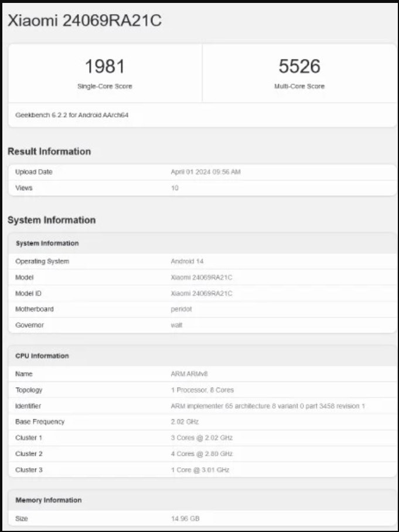The width and height of the screenshot is (399, 532).
Task: Select the 3 Cores @ 2.02 GHz value
Action: 202,438
